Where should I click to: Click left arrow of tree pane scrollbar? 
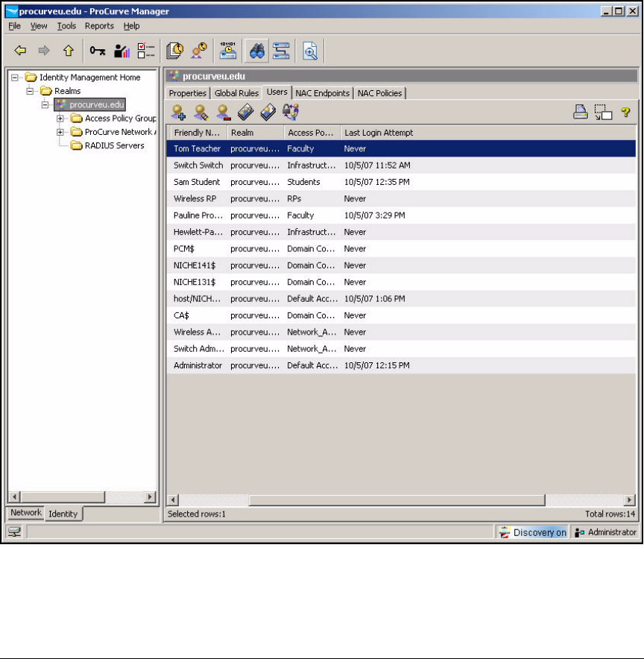tap(14, 496)
